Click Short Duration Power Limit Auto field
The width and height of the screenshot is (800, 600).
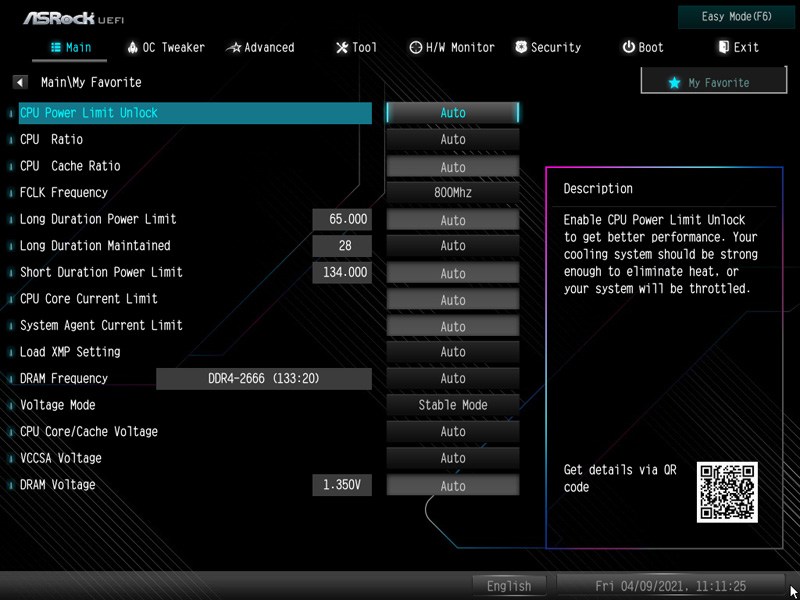pos(453,273)
